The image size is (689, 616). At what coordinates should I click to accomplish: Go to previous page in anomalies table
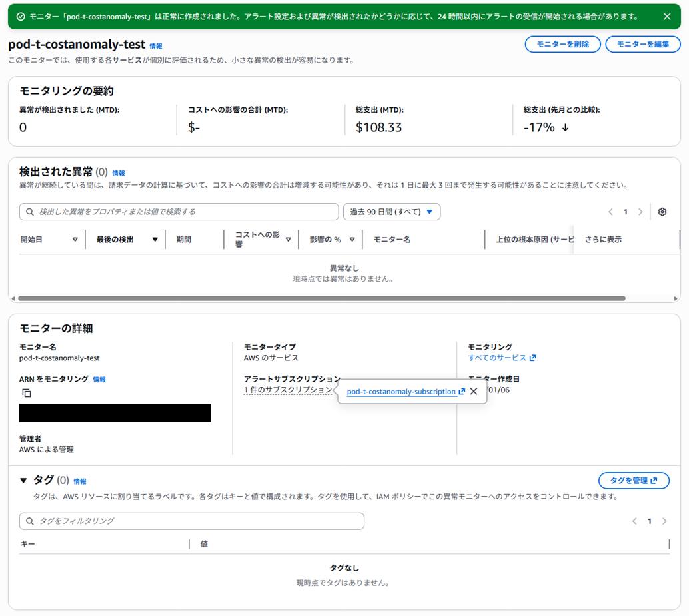(610, 212)
